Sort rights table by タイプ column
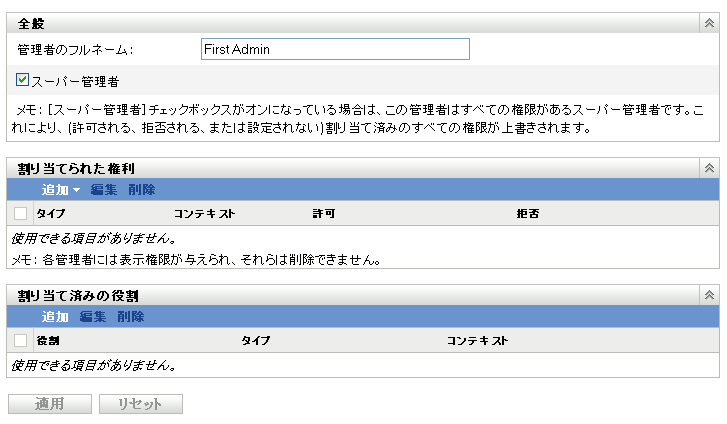 tap(50, 214)
